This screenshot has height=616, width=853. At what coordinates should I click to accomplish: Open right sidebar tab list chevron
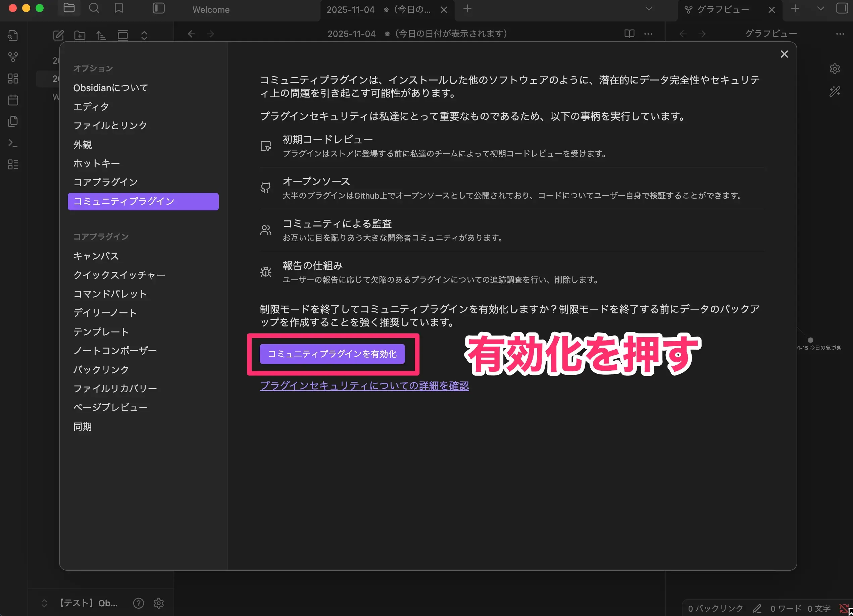coord(821,9)
